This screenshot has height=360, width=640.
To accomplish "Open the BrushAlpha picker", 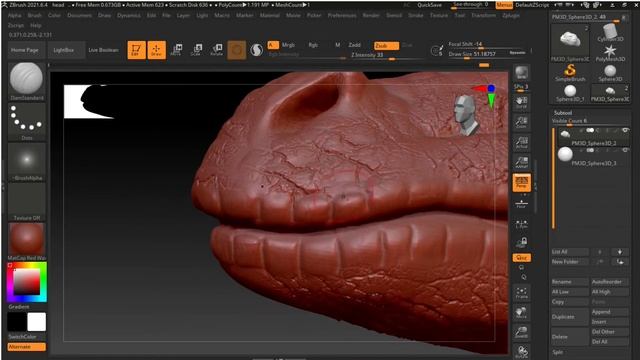I will click(27, 161).
